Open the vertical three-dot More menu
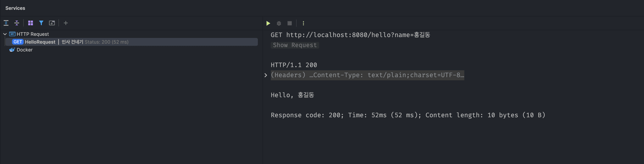This screenshot has height=164, width=644. [x=303, y=23]
